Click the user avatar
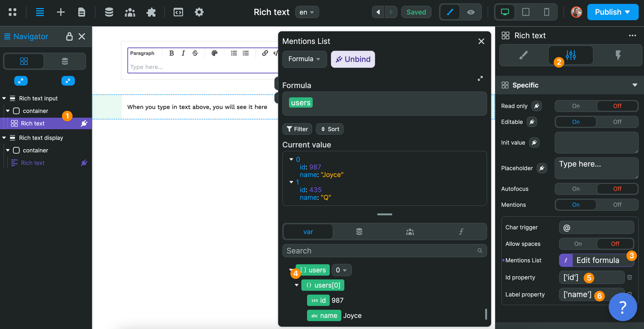This screenshot has width=644, height=329. 576,12
